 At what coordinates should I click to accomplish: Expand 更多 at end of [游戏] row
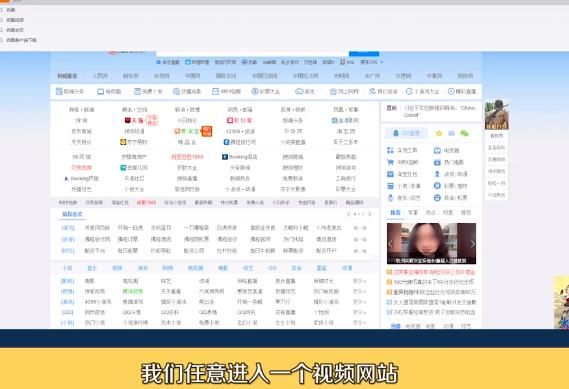coord(359,302)
